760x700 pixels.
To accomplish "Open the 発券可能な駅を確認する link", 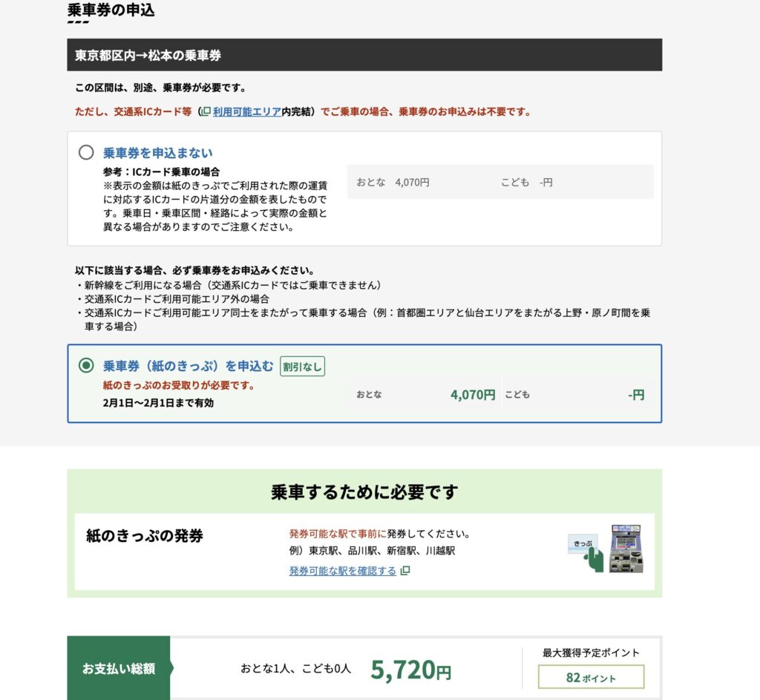I will pyautogui.click(x=342, y=571).
